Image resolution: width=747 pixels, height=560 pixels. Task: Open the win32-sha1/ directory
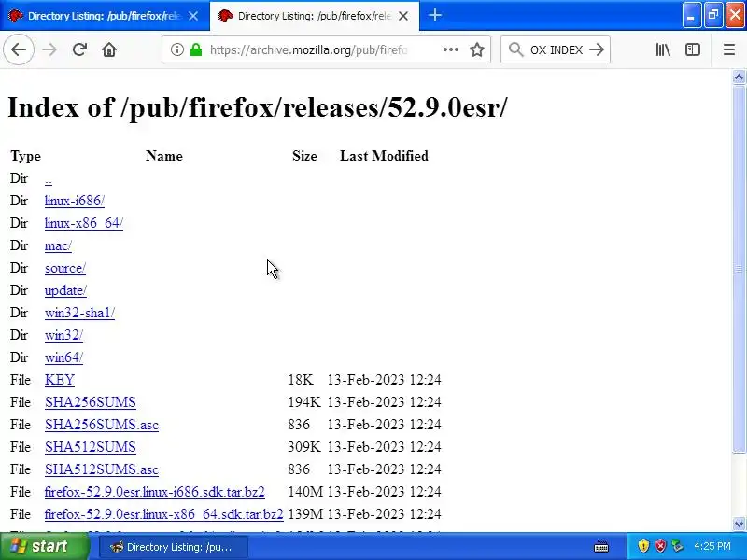(x=79, y=313)
